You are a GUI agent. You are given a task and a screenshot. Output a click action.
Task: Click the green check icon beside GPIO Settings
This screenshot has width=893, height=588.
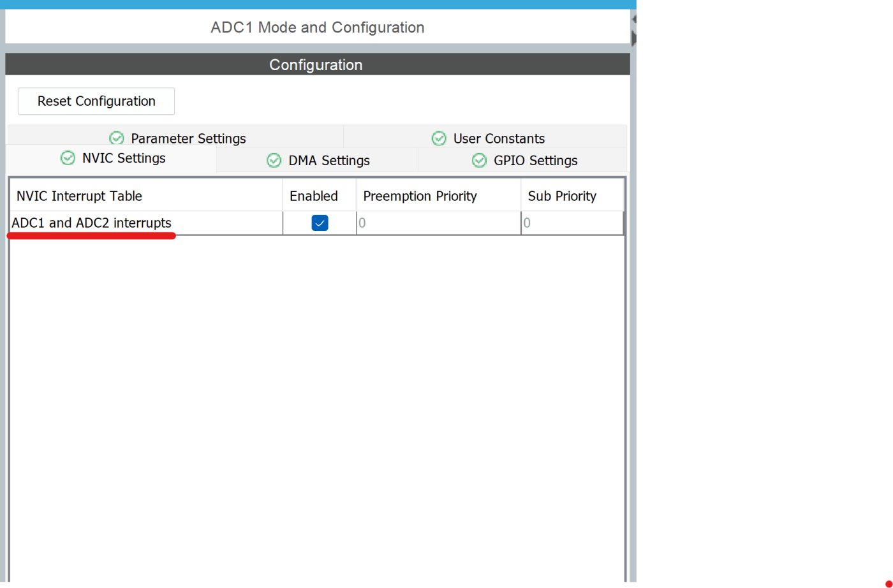(x=479, y=160)
